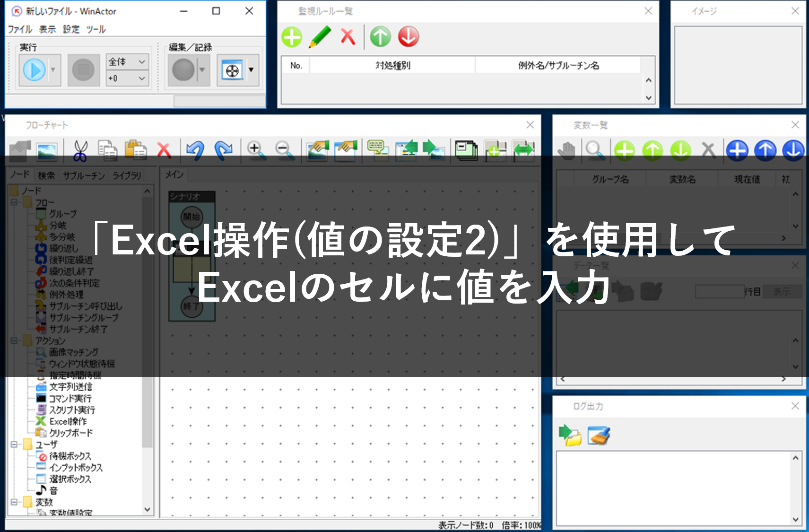Screen dimensions: 809x532
Task: Click the Copy icon in flowchart toolbar
Action: 108,150
